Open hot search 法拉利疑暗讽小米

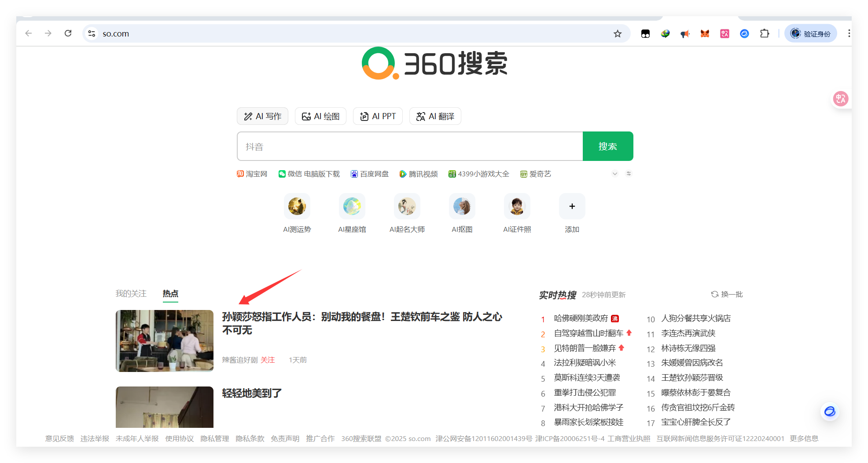(x=585, y=363)
